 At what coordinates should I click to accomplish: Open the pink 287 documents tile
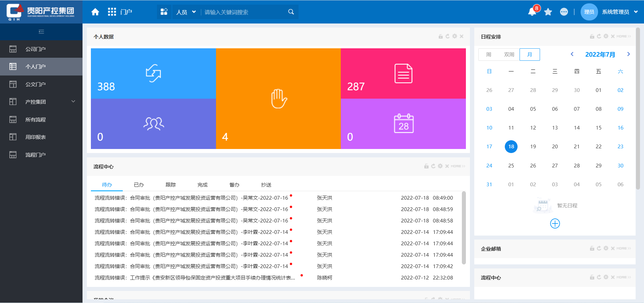point(403,73)
